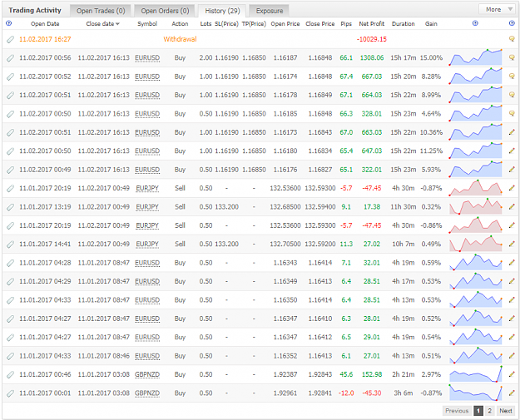Go to page 2
520x420 pixels.
[x=489, y=411]
